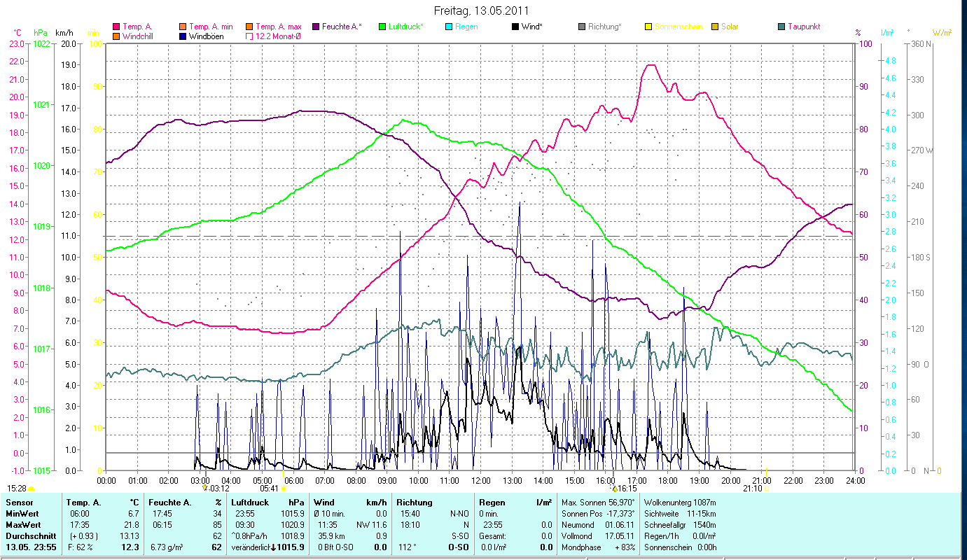Click the sunrise marker at 05:41
The image size is (967, 560).
point(284,489)
